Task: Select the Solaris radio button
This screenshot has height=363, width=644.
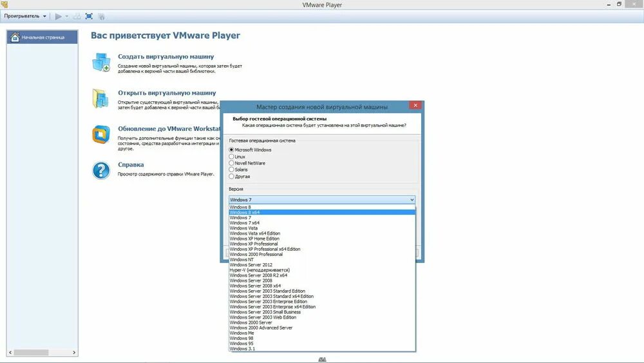Action: pos(231,170)
